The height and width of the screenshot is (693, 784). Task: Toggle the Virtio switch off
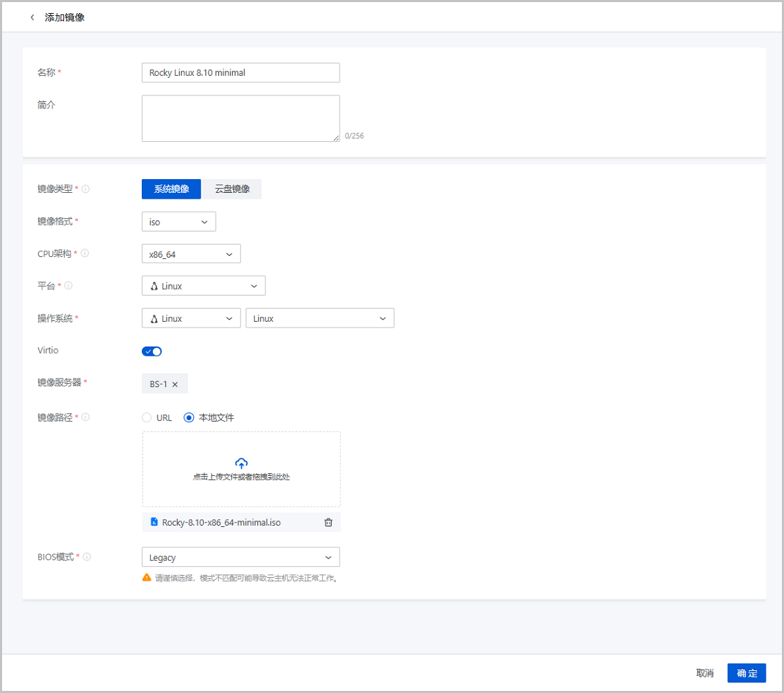pos(152,351)
